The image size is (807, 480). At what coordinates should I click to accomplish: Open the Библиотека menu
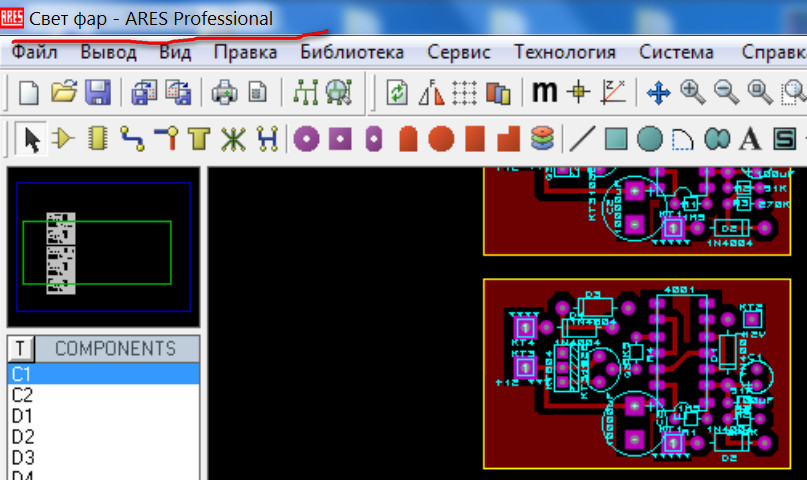(352, 52)
